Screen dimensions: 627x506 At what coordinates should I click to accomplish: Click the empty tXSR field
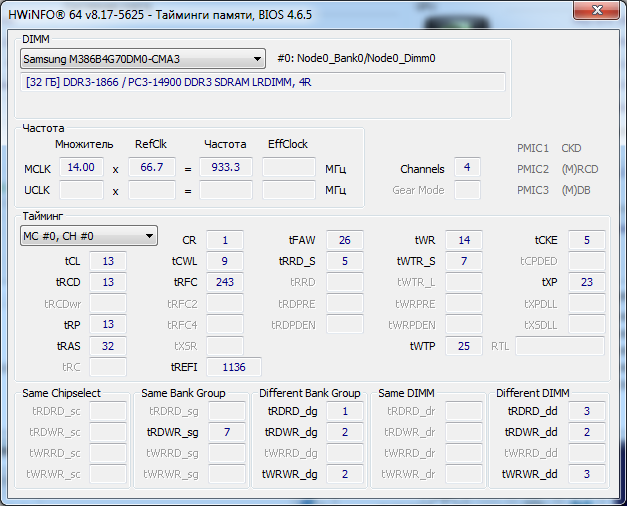225,346
